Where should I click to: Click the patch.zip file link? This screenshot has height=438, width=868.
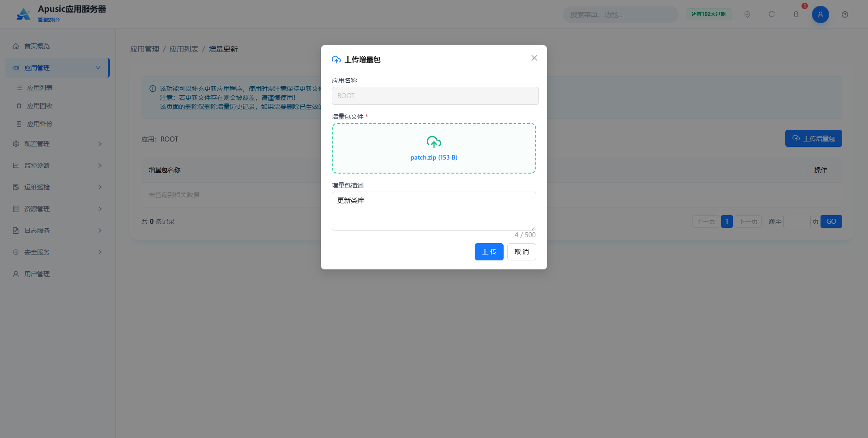[x=434, y=157]
